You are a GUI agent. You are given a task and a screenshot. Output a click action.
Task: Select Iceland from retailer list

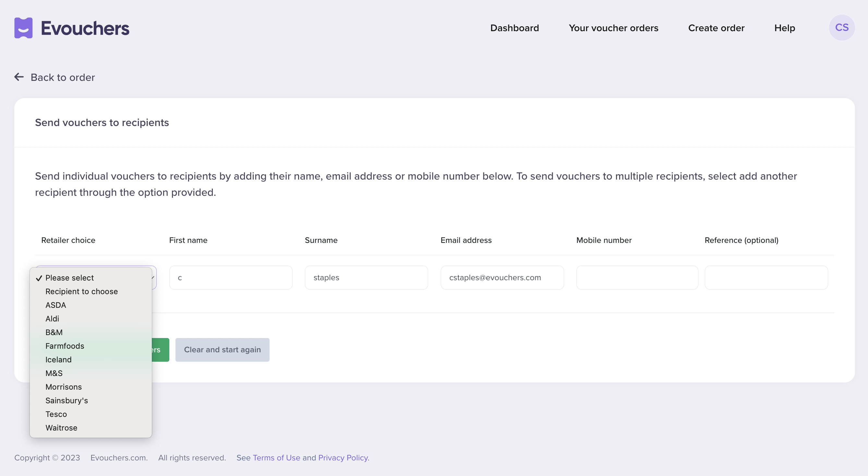90,360
